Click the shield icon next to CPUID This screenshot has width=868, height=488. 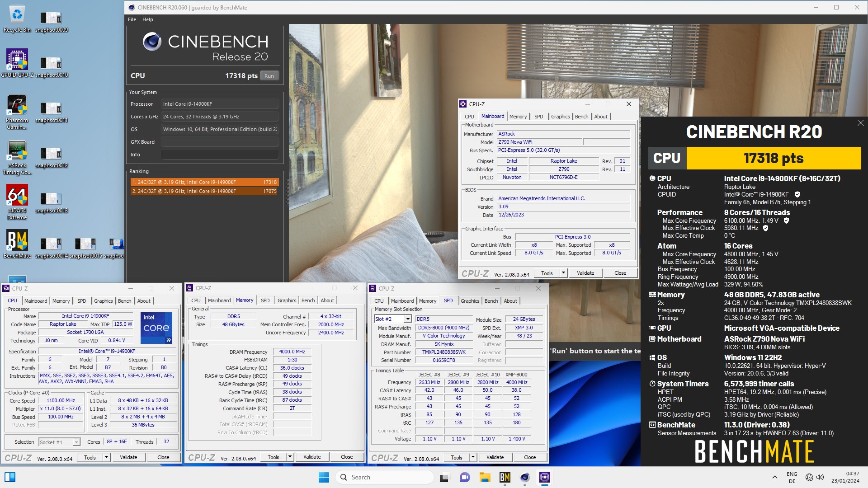point(797,194)
